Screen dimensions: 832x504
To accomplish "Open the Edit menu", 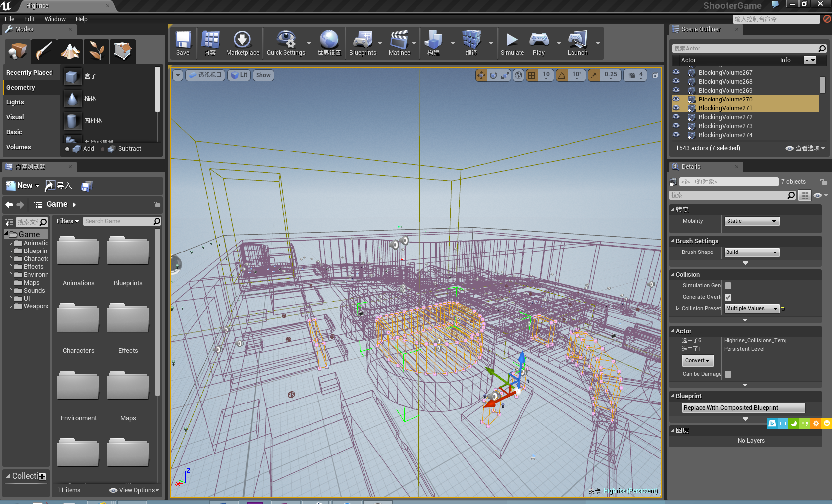I will (x=29, y=19).
